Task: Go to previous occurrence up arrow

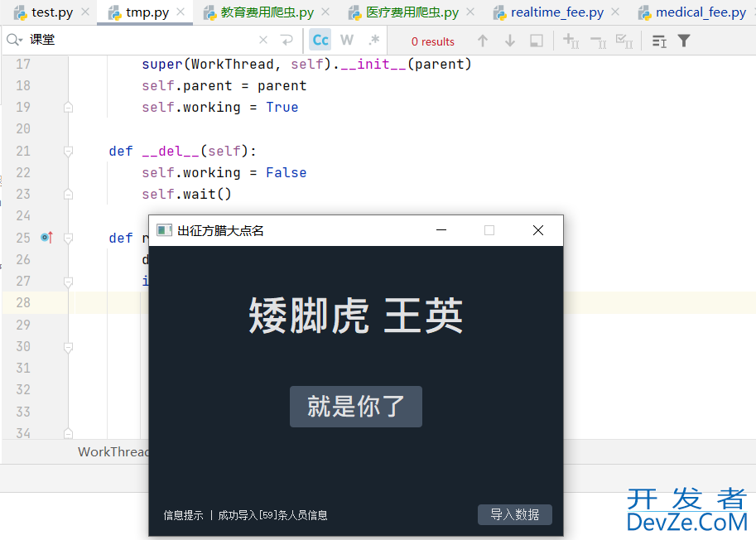Action: pos(483,41)
